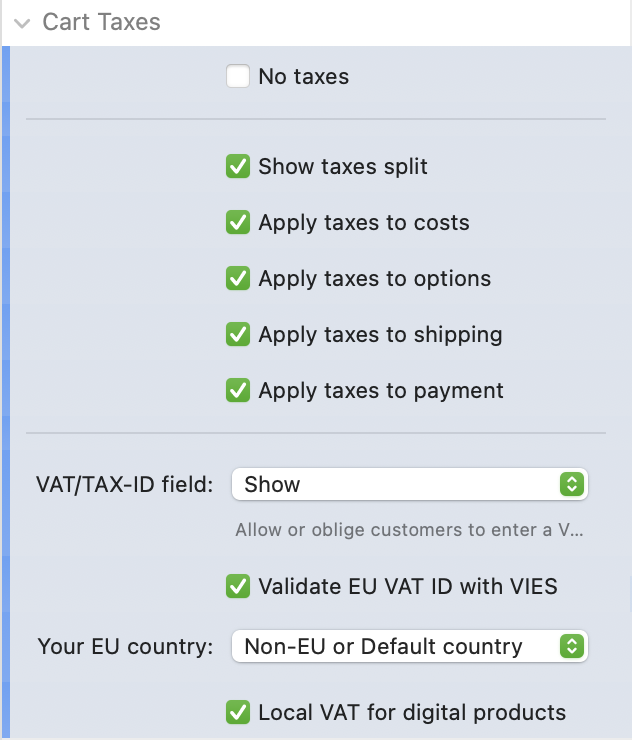The height and width of the screenshot is (740, 632).
Task: Click the Cart Taxes section title
Action: coord(101,22)
